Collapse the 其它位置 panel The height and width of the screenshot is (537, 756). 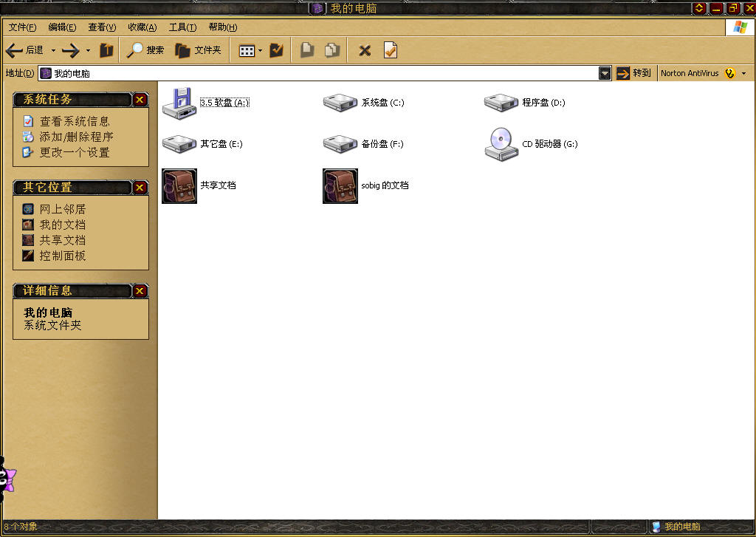coord(140,188)
